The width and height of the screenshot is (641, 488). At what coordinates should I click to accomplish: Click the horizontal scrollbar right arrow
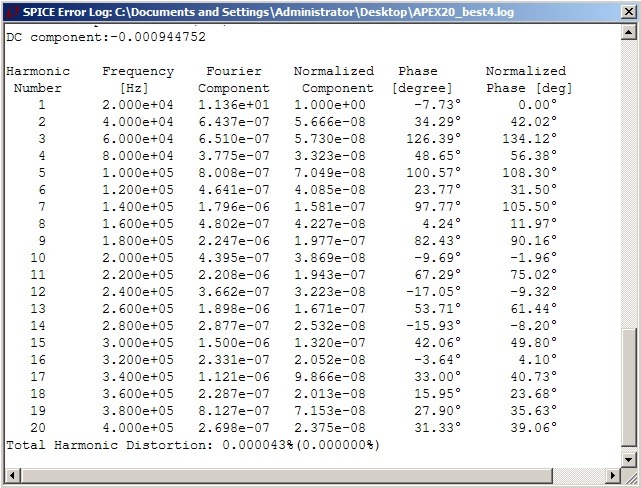point(613,475)
